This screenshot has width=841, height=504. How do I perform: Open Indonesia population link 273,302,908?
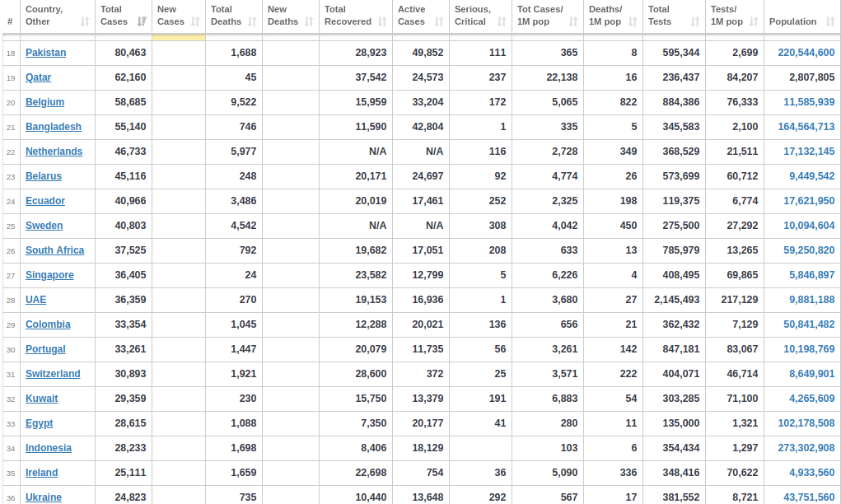pyautogui.click(x=806, y=448)
